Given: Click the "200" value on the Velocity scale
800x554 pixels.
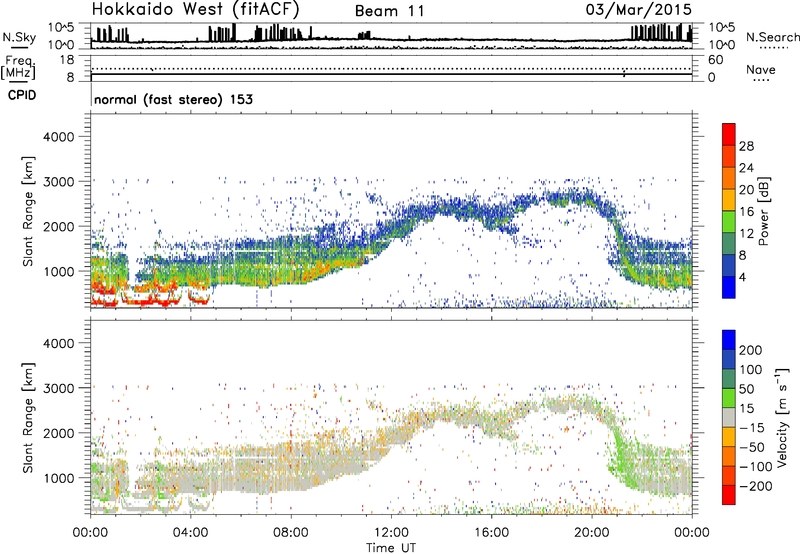Looking at the screenshot, I should [751, 350].
